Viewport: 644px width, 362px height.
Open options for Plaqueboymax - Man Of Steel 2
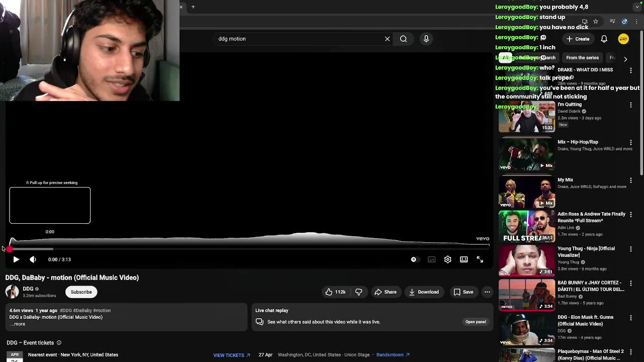pos(631,352)
